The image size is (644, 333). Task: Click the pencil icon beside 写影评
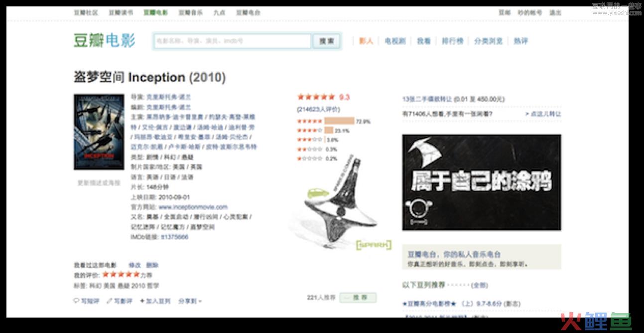point(110,301)
